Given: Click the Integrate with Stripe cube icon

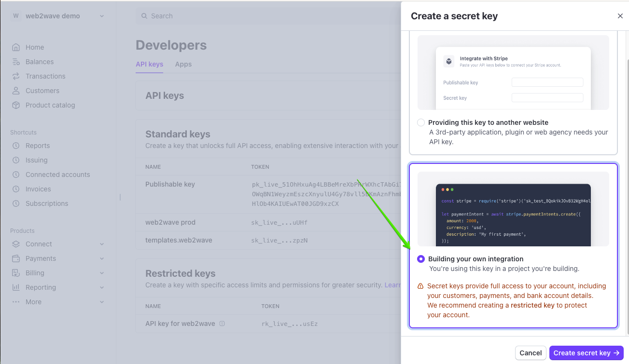Looking at the screenshot, I should pyautogui.click(x=449, y=61).
